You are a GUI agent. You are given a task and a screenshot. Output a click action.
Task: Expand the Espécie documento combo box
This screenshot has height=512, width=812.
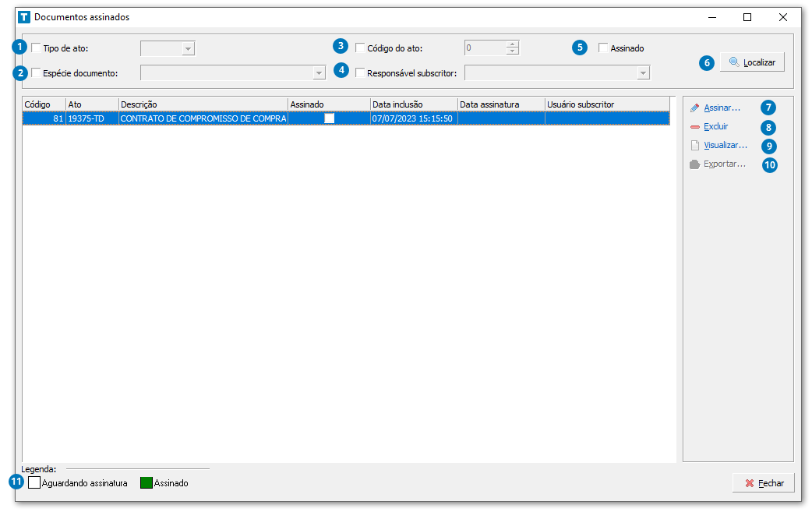(319, 73)
